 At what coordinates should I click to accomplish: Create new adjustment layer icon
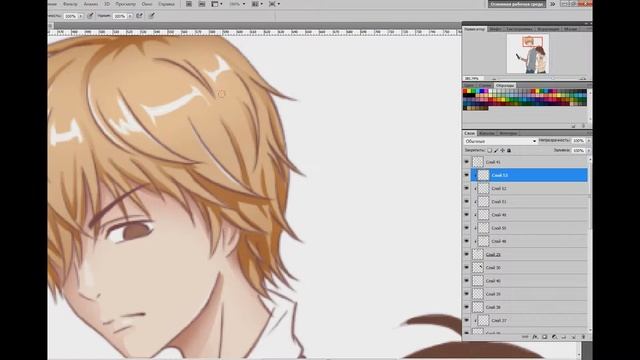(x=554, y=337)
